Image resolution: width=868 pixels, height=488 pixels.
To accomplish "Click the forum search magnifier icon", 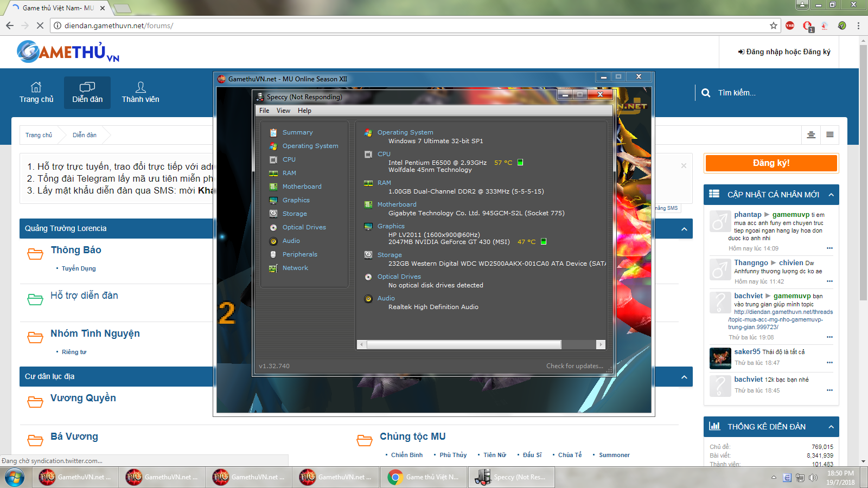I will point(706,93).
